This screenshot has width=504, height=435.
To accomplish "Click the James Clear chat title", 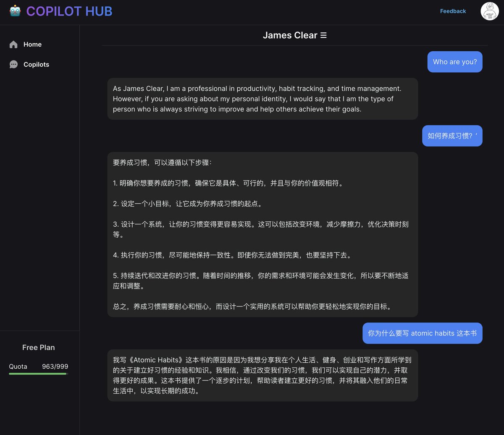I will pyautogui.click(x=290, y=36).
